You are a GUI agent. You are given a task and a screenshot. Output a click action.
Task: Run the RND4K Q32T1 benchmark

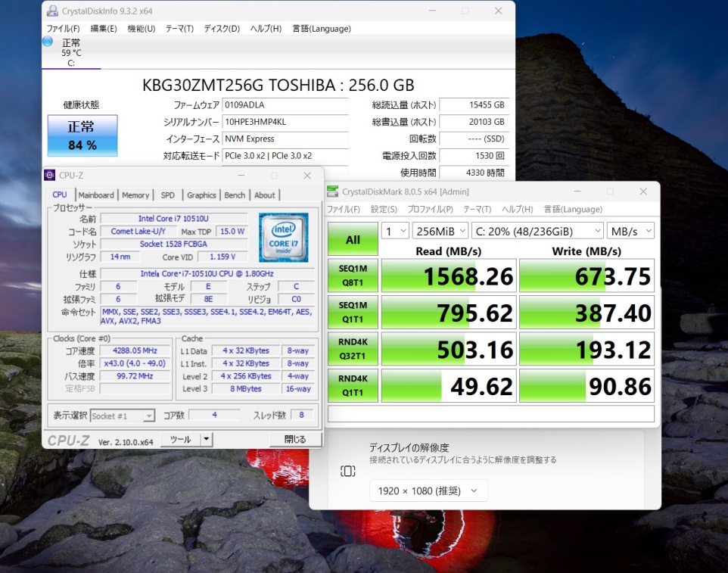[353, 349]
